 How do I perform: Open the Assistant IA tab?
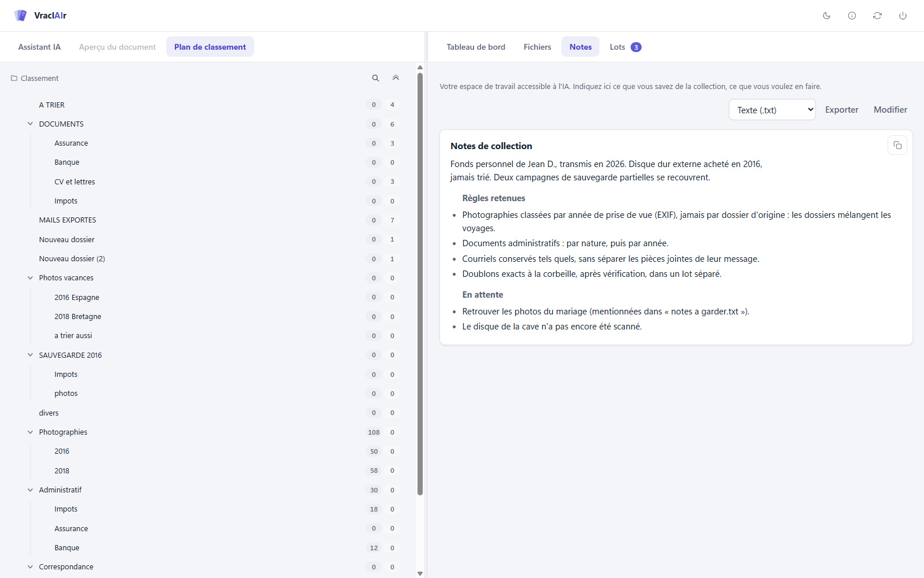click(39, 47)
